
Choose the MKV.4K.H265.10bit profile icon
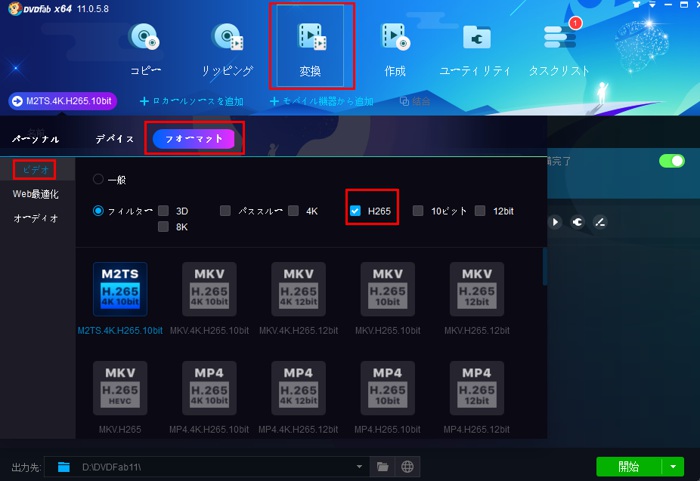[209, 289]
